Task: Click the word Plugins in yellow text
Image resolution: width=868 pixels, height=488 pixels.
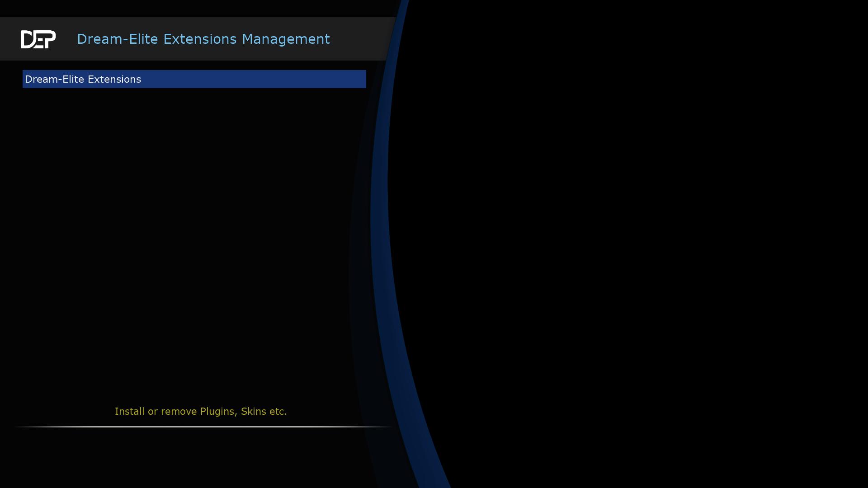Action: click(217, 411)
